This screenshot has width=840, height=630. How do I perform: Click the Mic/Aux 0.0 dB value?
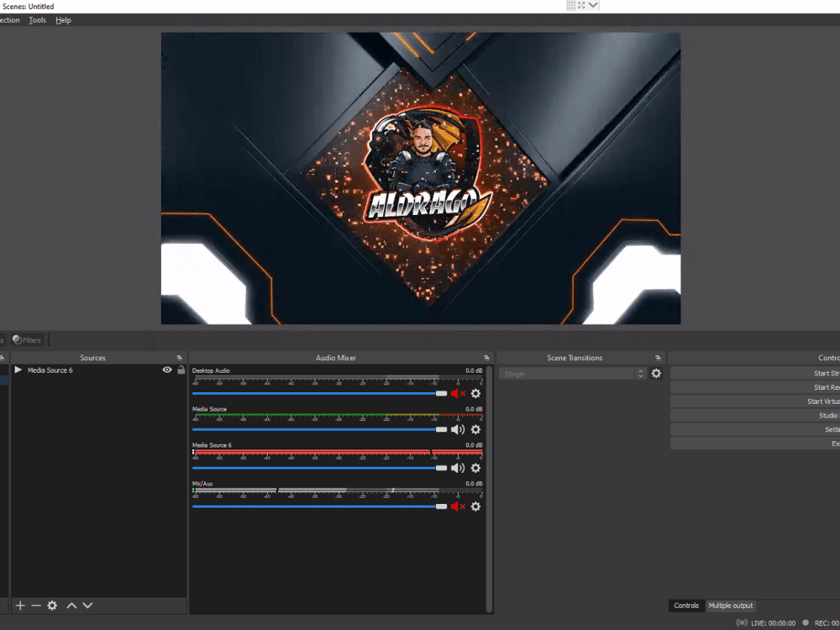click(474, 484)
